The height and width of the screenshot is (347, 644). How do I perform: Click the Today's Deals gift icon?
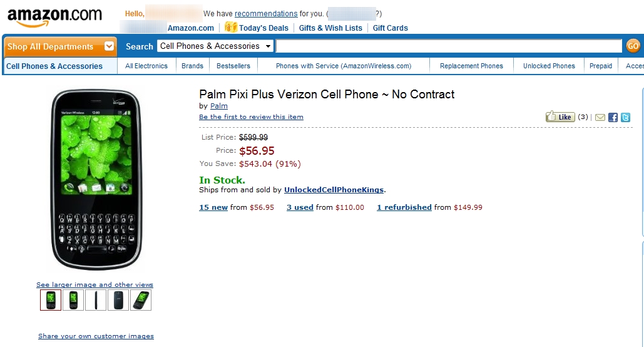[x=230, y=27]
